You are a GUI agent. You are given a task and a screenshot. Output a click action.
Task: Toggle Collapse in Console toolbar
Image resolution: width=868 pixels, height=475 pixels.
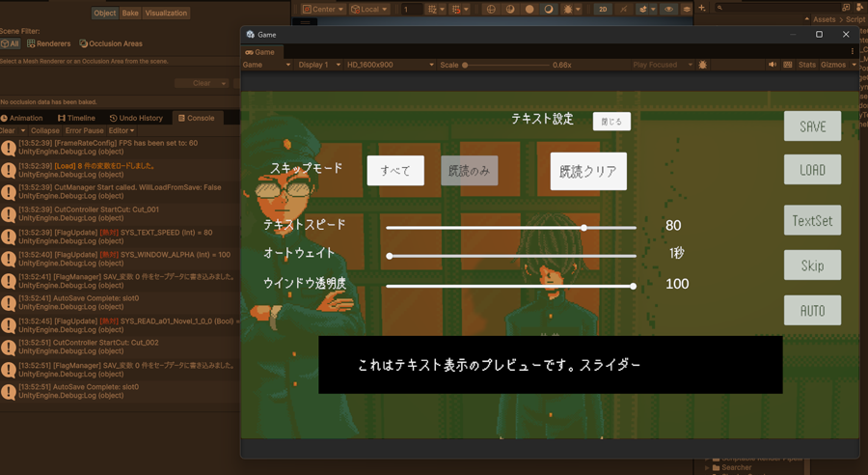[x=44, y=130]
